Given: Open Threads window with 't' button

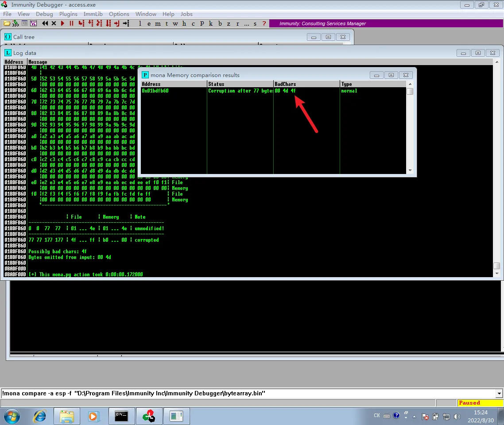Looking at the screenshot, I should coord(167,23).
